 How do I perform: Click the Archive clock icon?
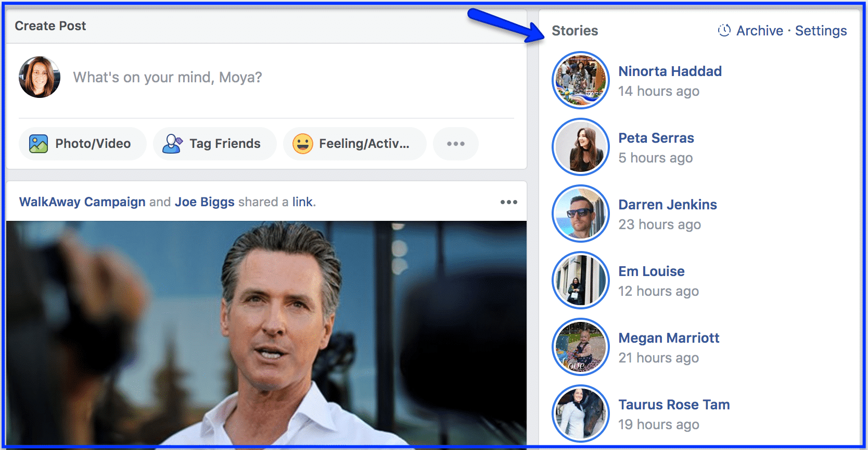pyautogui.click(x=724, y=31)
